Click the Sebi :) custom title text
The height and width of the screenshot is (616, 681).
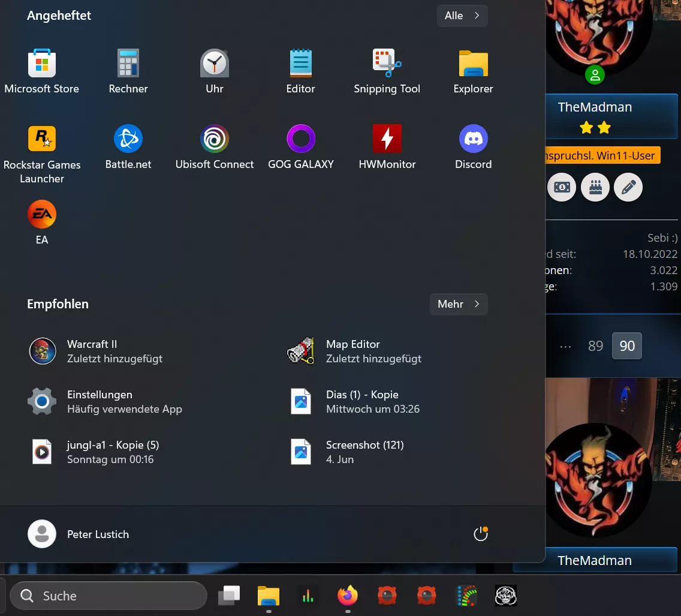pyautogui.click(x=662, y=238)
